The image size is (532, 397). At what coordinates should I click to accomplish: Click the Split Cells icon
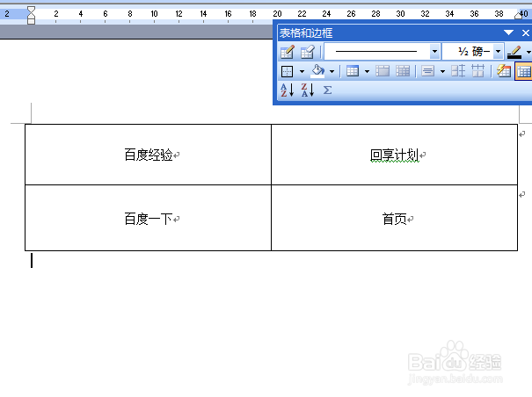[403, 71]
